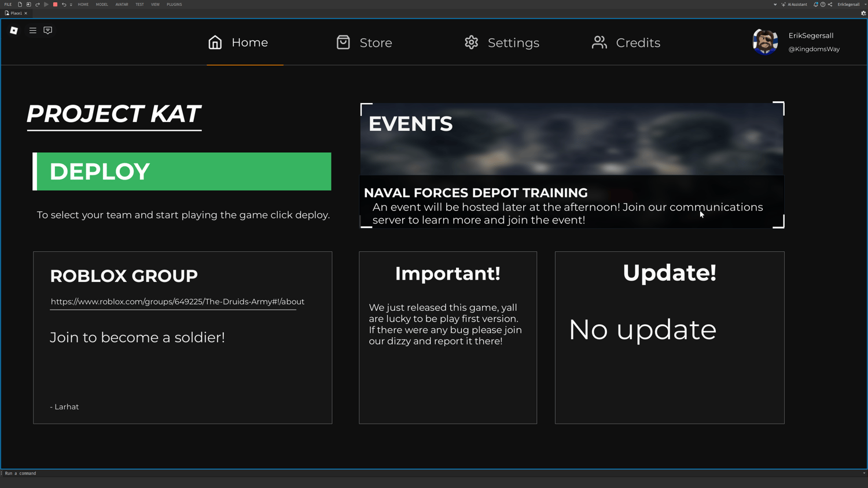
Task: Open the PLUGINS ribbon tab
Action: [174, 5]
